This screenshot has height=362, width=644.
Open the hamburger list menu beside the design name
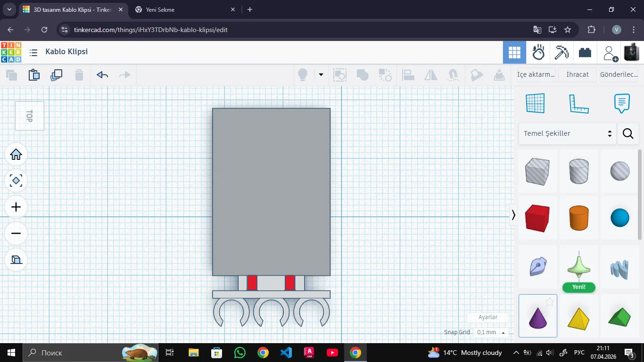[33, 52]
